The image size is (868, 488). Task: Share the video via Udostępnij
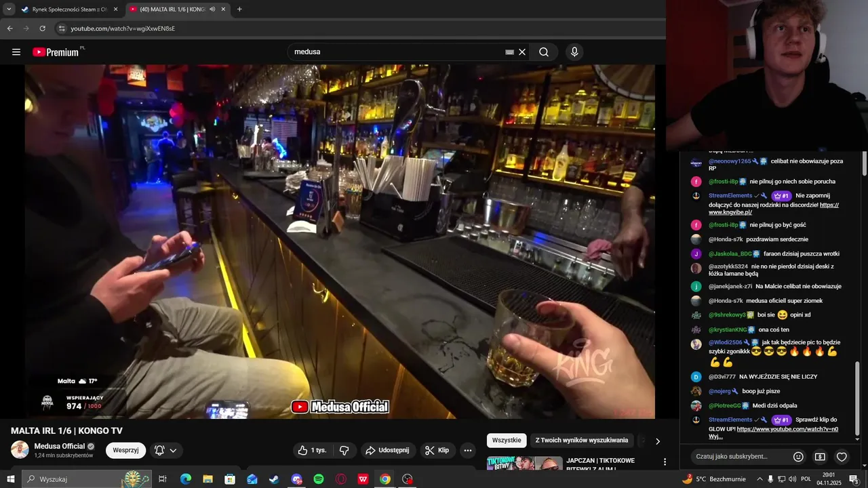coord(387,450)
